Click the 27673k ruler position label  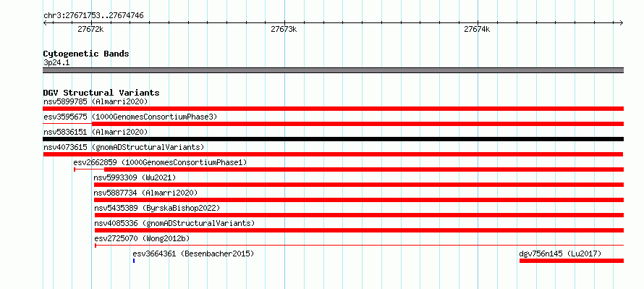tap(284, 30)
